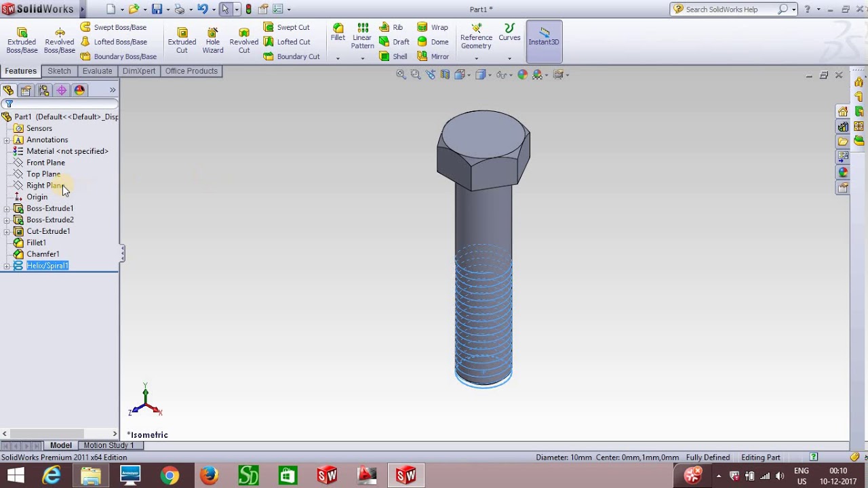Click the Extruded Boss/Base tool
This screenshot has height=488, width=868.
[x=22, y=41]
